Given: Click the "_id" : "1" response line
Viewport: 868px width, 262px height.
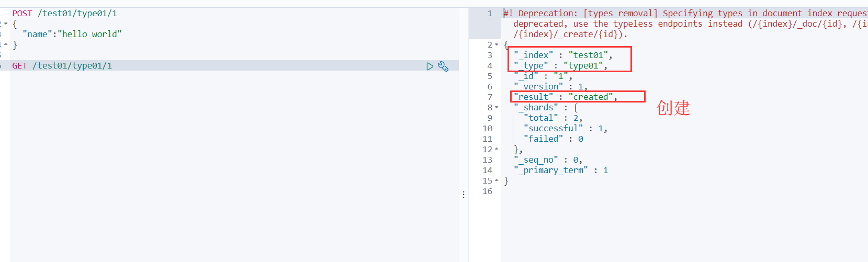Looking at the screenshot, I should (543, 76).
